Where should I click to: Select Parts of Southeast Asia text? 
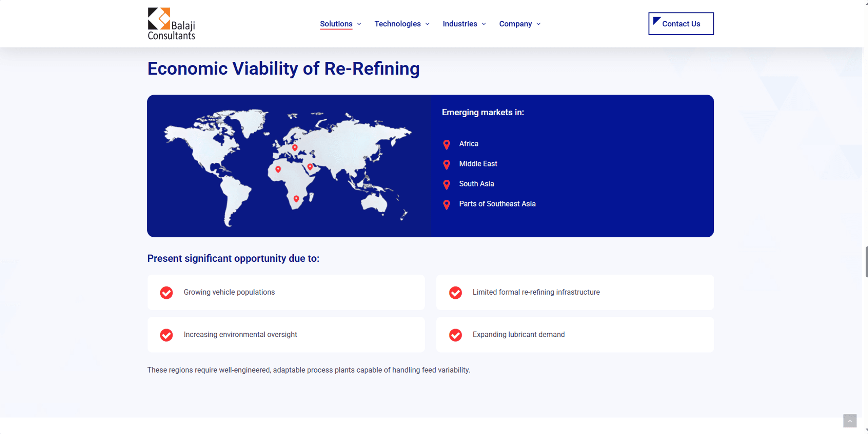497,204
